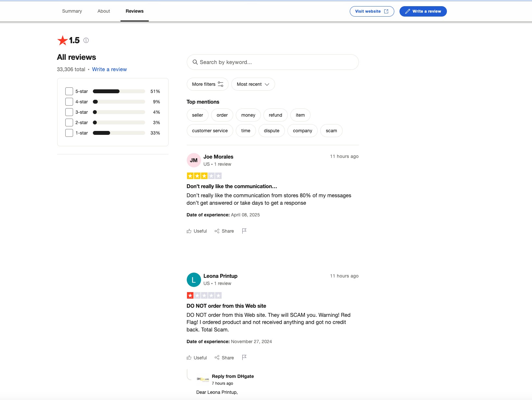
Task: Filter by the refund mention tag
Action: point(275,115)
